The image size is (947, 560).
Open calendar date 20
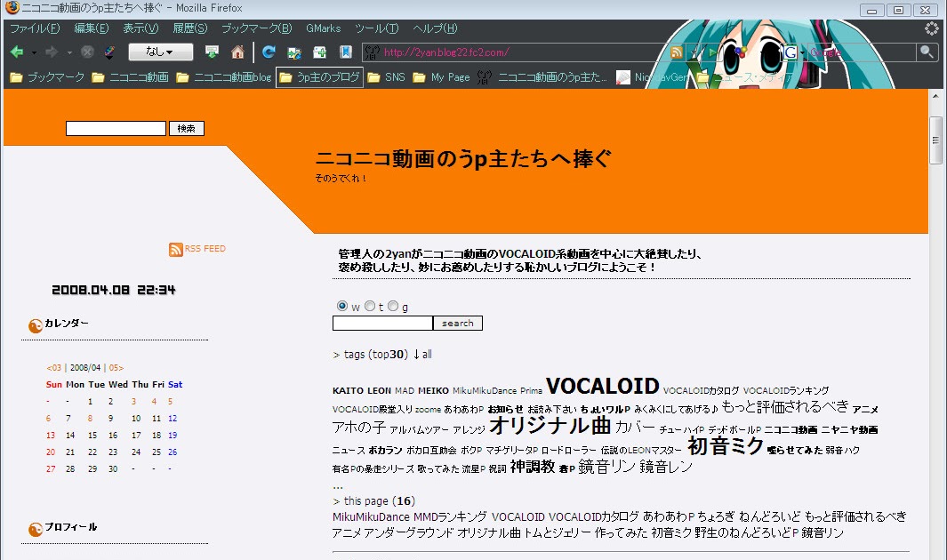coord(51,452)
